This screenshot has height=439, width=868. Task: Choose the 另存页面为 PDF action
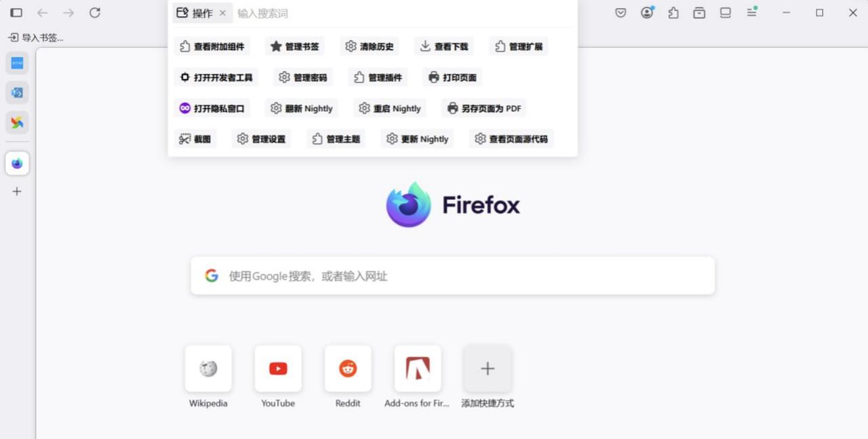click(484, 108)
